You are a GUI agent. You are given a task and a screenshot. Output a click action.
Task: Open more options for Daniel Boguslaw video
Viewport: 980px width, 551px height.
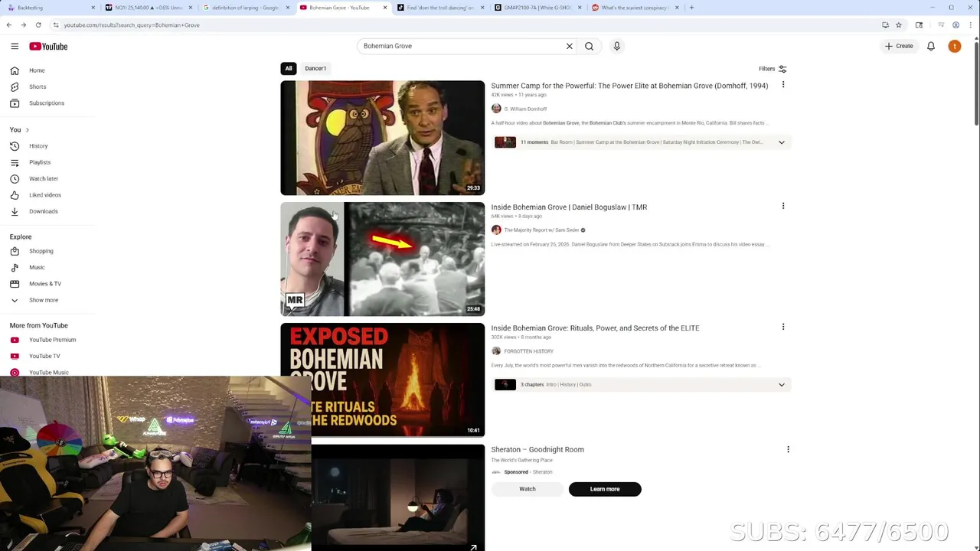point(783,206)
